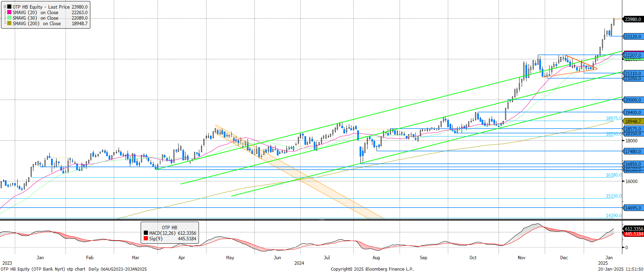Click the red 445.5184 signal value label
The image size is (644, 272).
[633, 234]
